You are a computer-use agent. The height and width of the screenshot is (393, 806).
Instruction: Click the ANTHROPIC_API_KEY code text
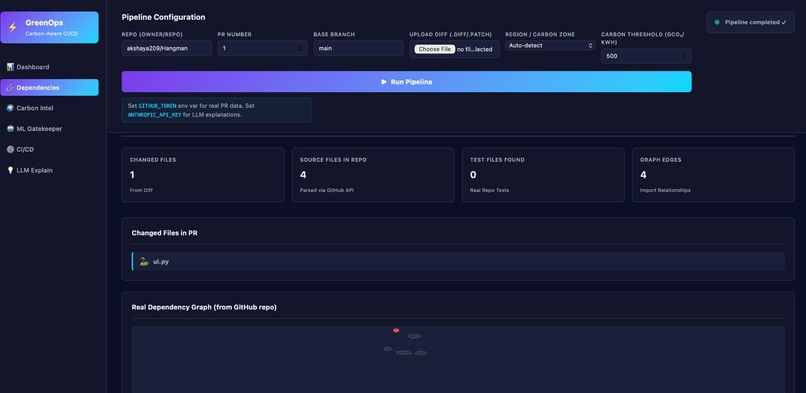(x=154, y=115)
